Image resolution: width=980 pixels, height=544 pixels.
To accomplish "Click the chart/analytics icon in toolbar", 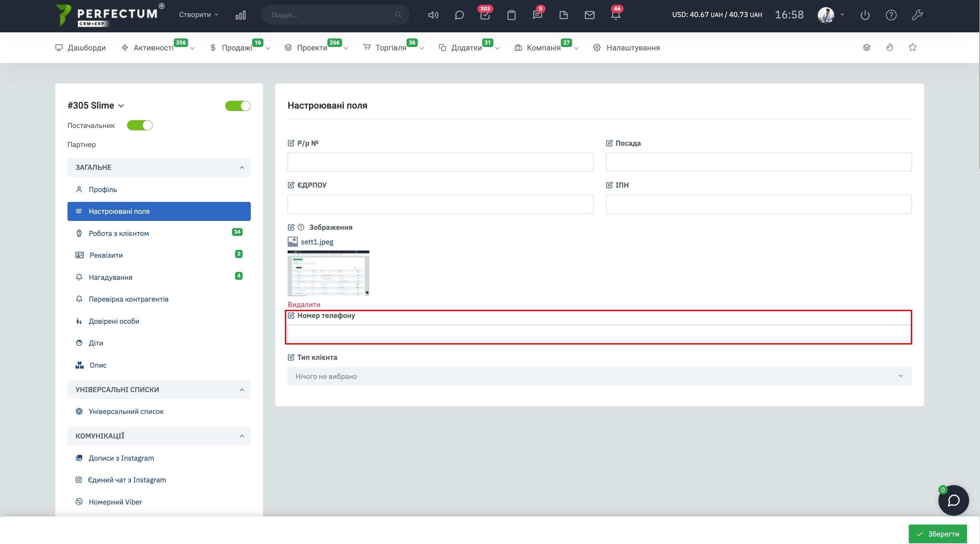I will (241, 15).
